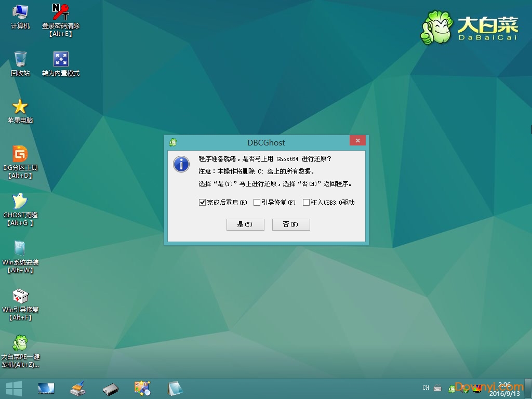
Task: Open the image editor taskbar icon
Action: tap(142, 388)
